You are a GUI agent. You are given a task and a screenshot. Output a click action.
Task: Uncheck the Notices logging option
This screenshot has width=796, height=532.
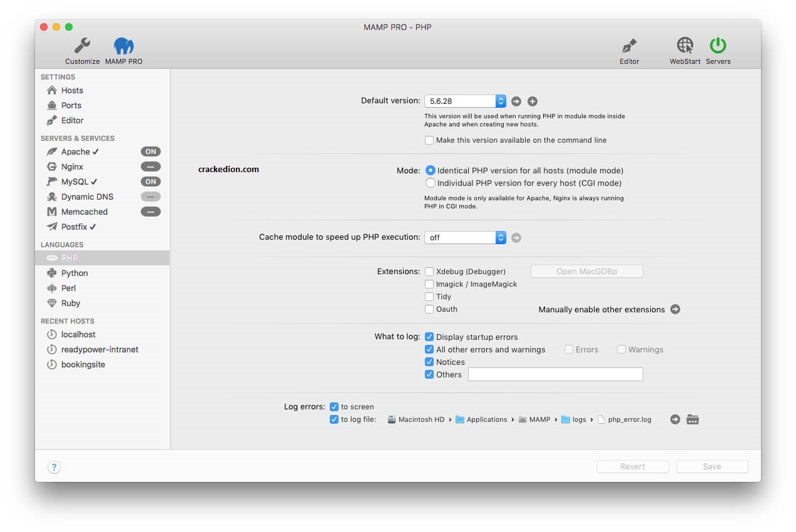coord(429,362)
